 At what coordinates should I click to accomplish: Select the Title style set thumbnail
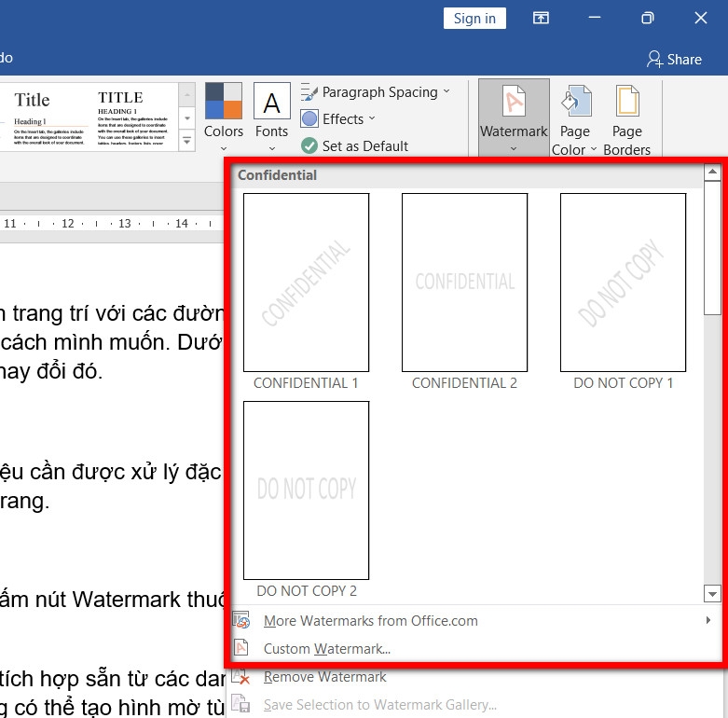[48, 117]
